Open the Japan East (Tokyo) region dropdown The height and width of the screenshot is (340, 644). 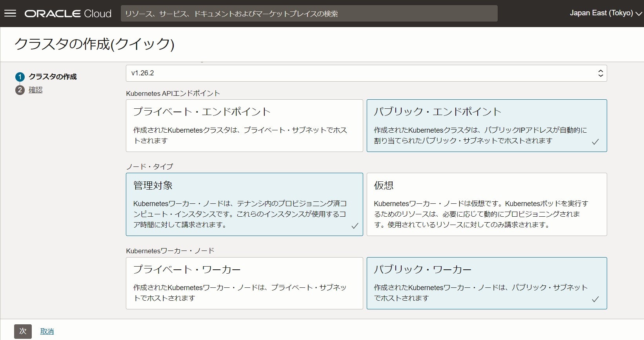tap(606, 13)
